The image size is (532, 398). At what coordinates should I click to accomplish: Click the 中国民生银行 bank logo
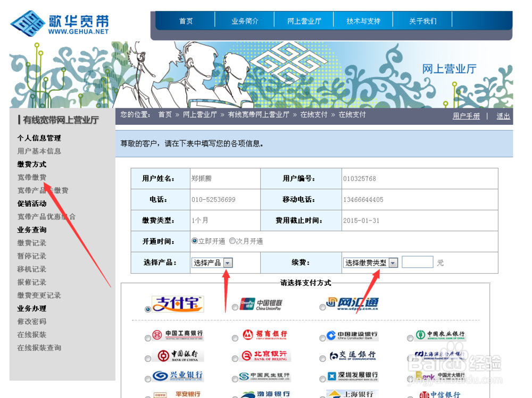point(264,376)
